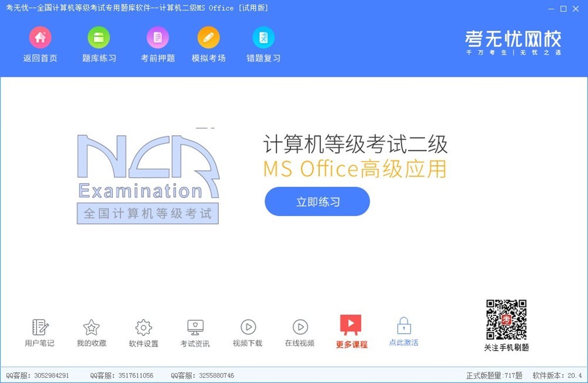Open 用户笔记 user notes
The image size is (588, 383).
point(40,333)
